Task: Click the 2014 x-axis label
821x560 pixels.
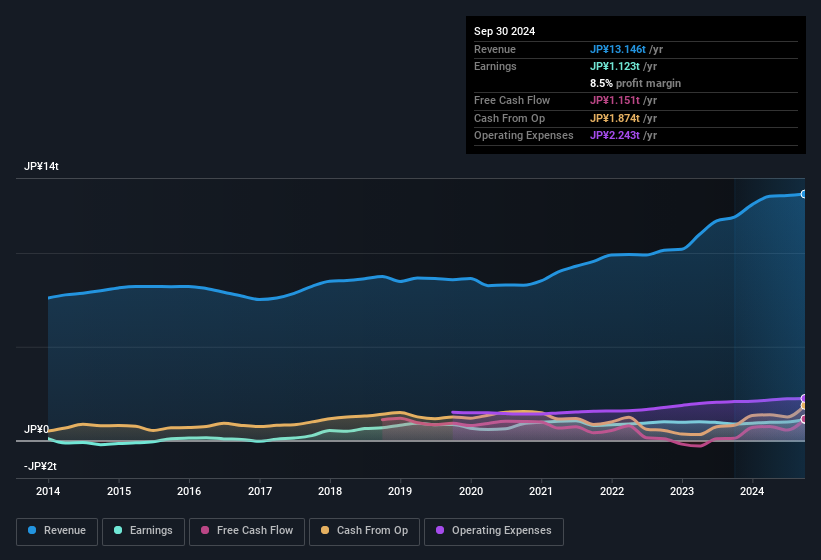Action: pos(48,491)
